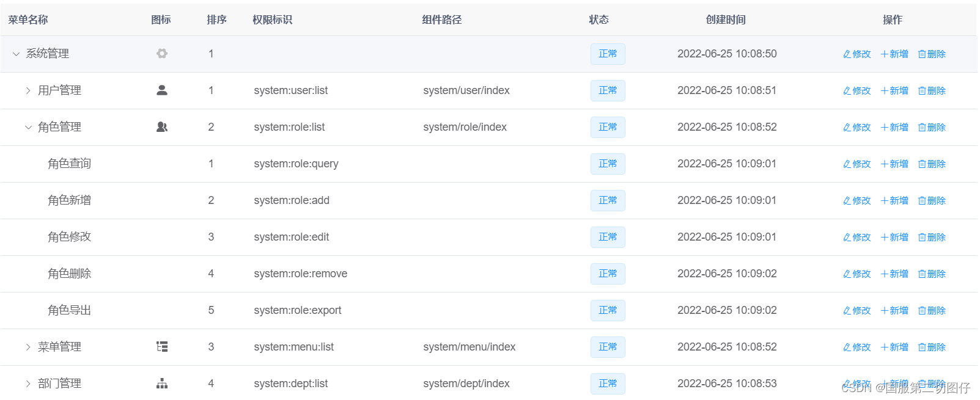Viewport: 980px width, 400px height.
Task: Click 修改 for 用户管理 row
Action: (x=857, y=90)
